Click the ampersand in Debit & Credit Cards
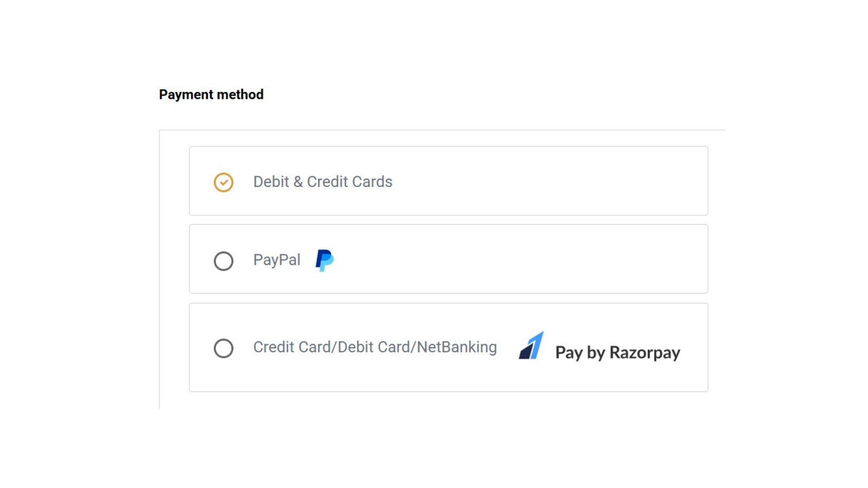868x488 pixels. click(x=298, y=182)
